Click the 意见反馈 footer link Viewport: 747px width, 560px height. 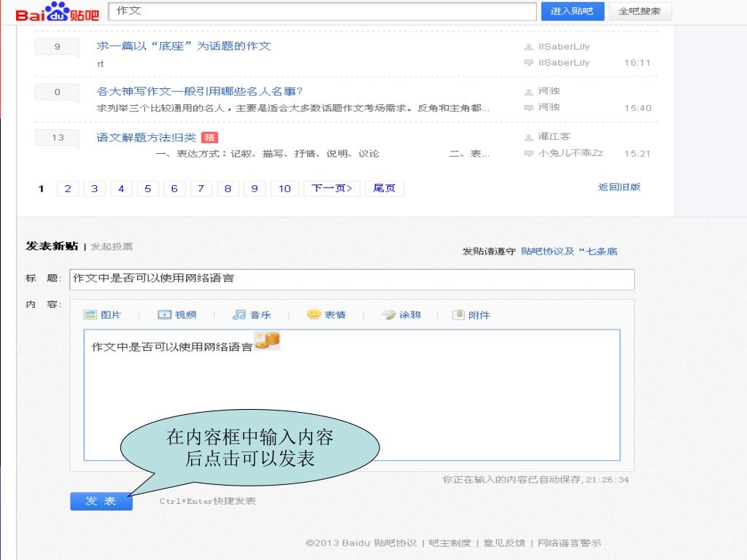[504, 542]
